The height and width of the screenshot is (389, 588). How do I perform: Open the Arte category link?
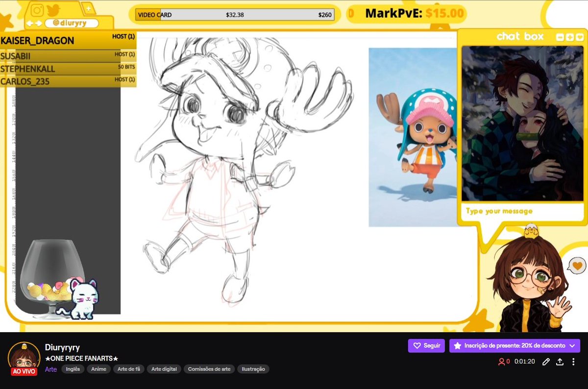pyautogui.click(x=51, y=369)
